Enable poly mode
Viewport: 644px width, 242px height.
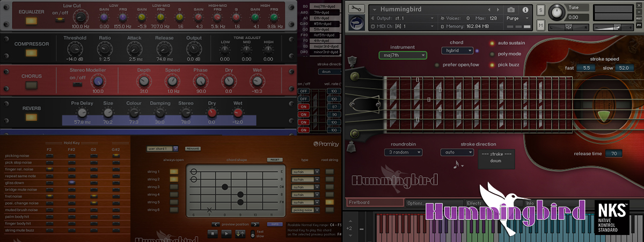click(492, 54)
